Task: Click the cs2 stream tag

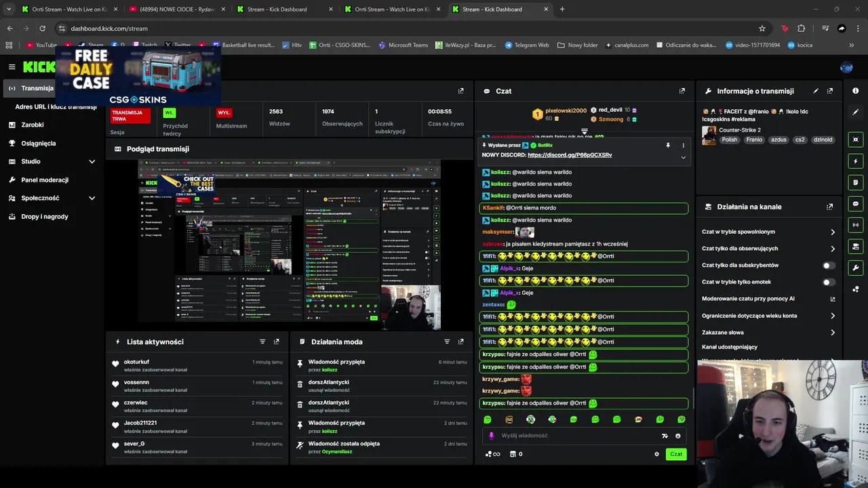Action: (800, 140)
